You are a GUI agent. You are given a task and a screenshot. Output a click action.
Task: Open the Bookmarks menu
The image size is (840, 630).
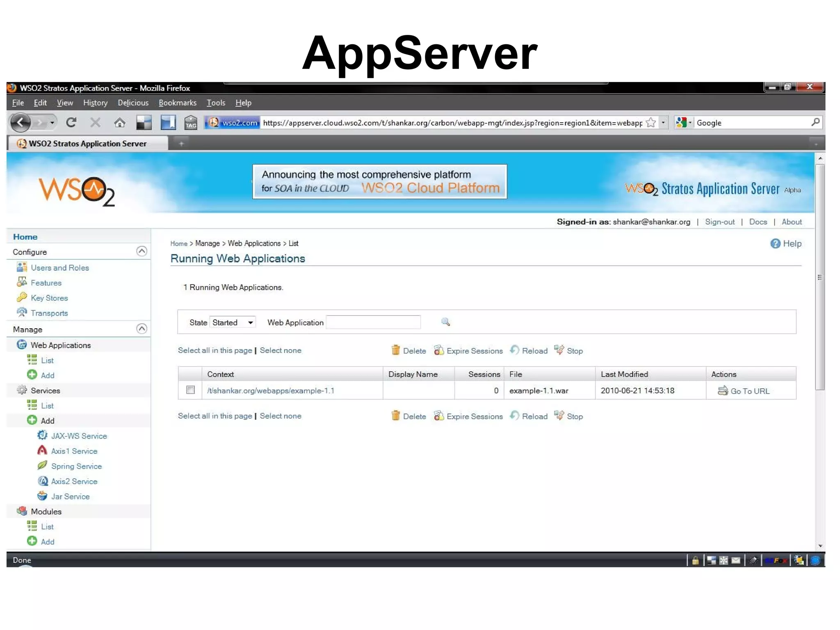tap(178, 103)
